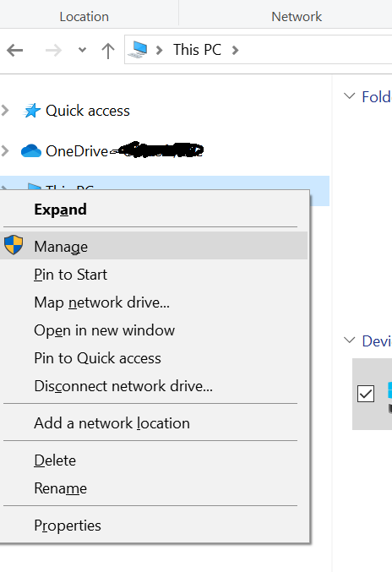392x572 pixels.
Task: Collapse the Devices section chevron
Action: [349, 340]
